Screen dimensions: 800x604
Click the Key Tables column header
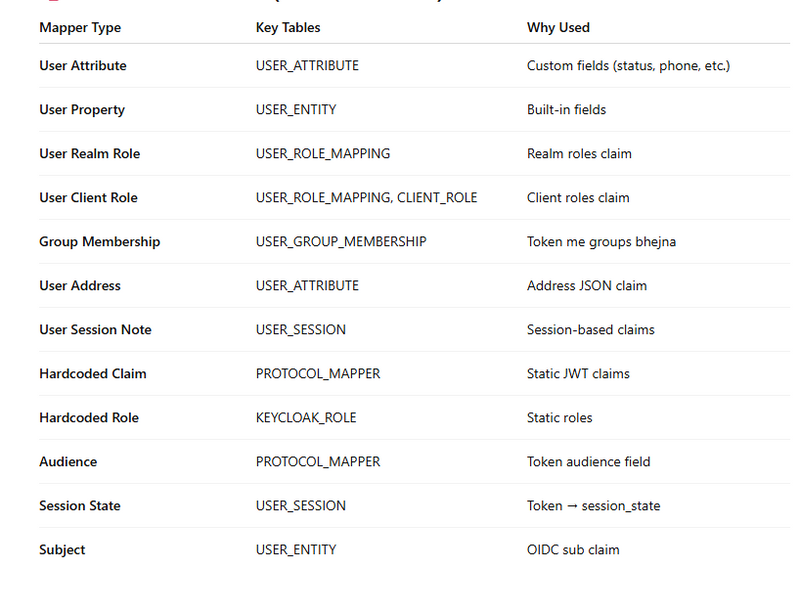click(x=288, y=27)
